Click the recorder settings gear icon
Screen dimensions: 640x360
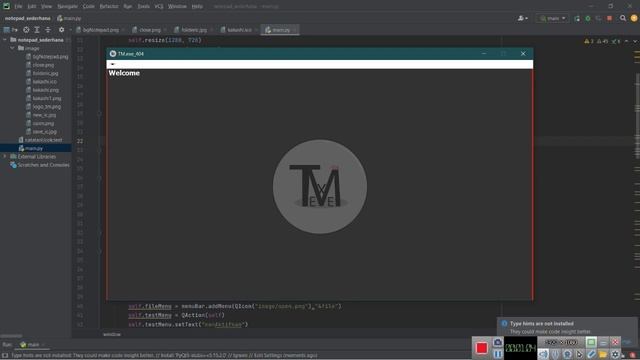[615, 354]
